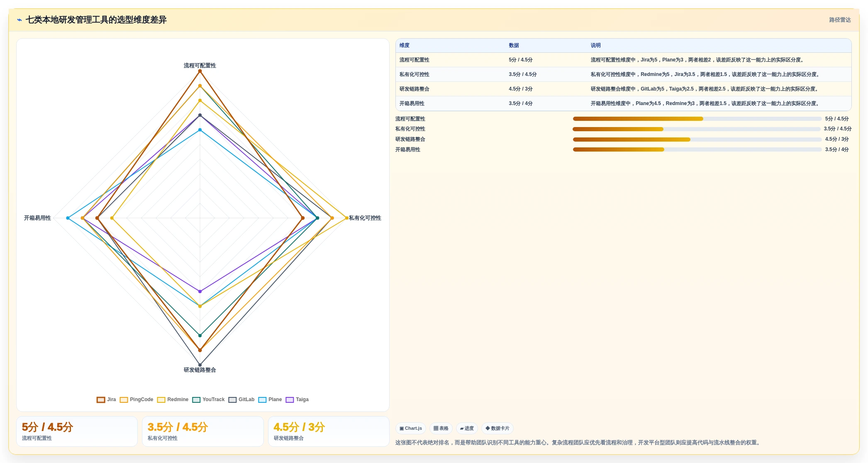The image size is (868, 463).
Task: Toggle the PingCode legend swatch
Action: coord(124,399)
